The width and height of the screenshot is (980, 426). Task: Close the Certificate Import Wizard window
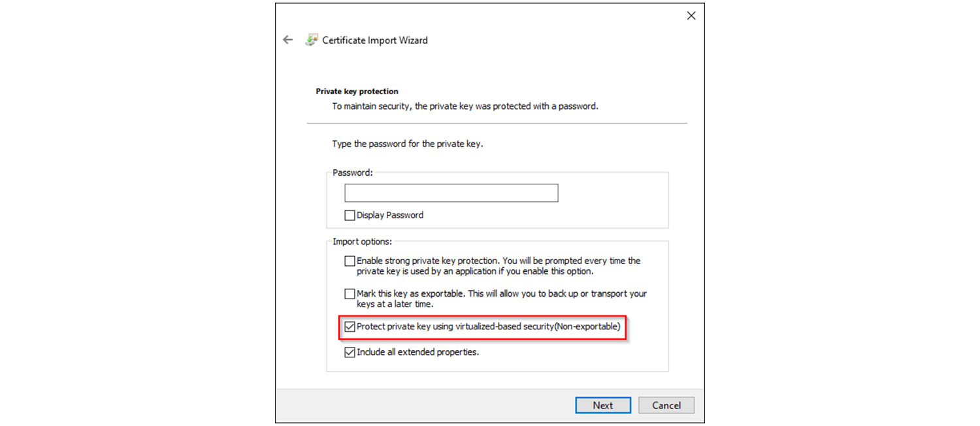coord(691,16)
